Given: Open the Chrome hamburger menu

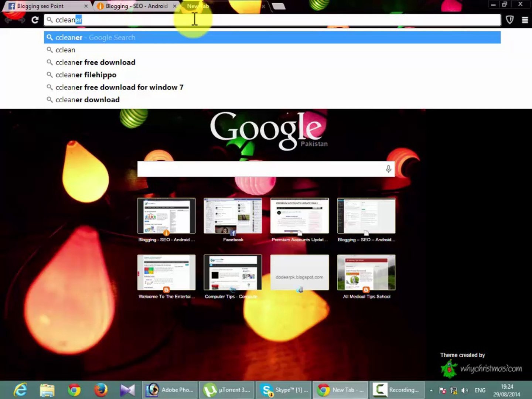Looking at the screenshot, I should pyautogui.click(x=525, y=20).
